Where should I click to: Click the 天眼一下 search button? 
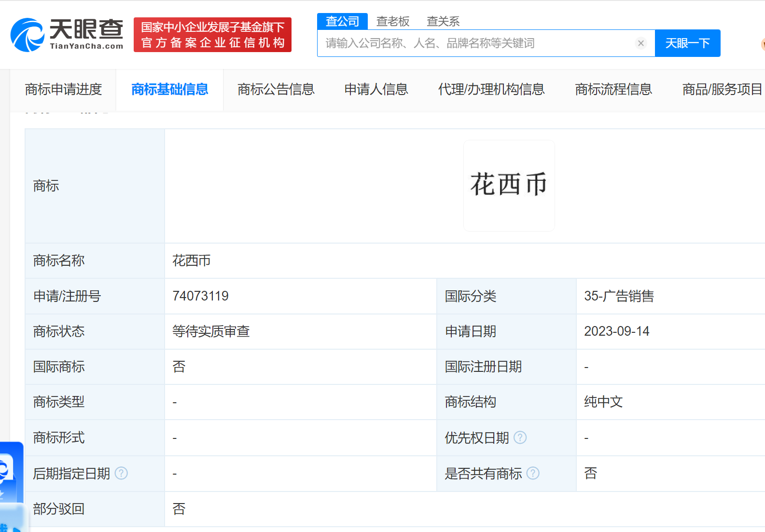click(x=687, y=43)
